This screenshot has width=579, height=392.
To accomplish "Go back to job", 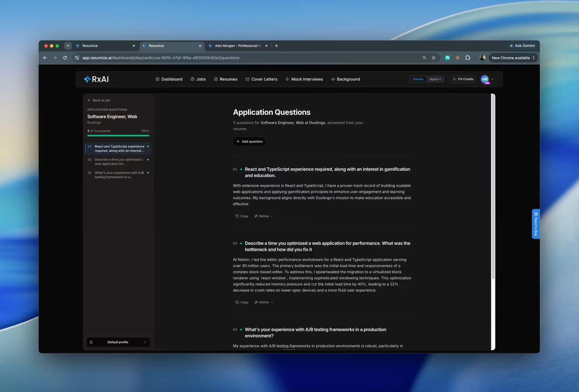I will click(99, 100).
